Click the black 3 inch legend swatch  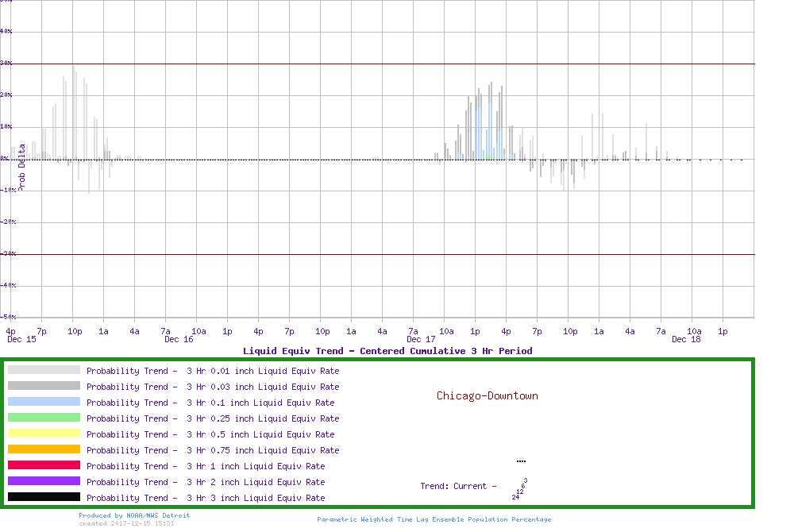pyautogui.click(x=44, y=497)
